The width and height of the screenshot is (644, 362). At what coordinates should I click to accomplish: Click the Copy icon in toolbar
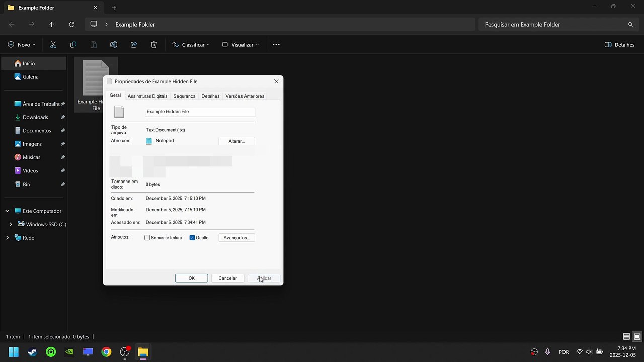(73, 45)
